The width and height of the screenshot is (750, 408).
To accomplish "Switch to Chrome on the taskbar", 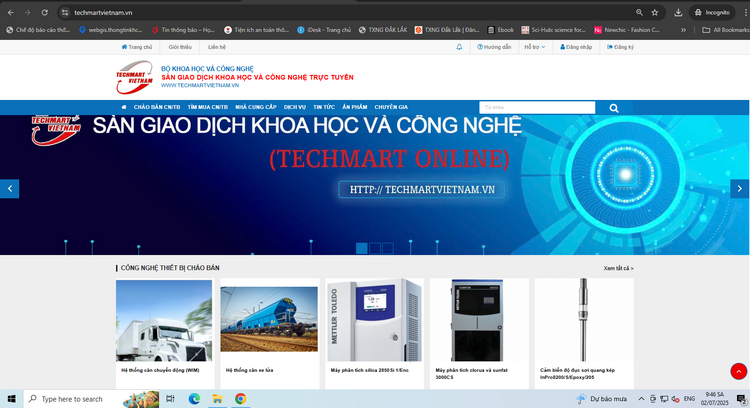I will pos(241,398).
